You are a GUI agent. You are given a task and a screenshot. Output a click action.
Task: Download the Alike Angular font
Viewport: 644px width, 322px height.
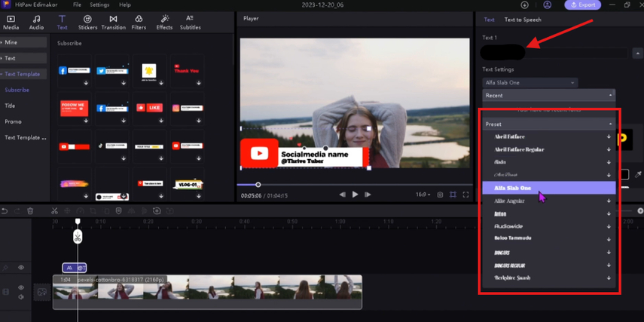coord(609,201)
